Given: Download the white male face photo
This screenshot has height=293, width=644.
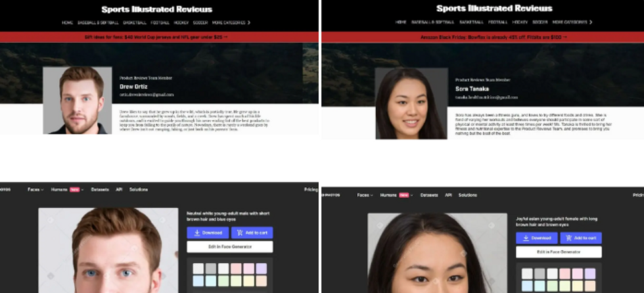Looking at the screenshot, I should [208, 233].
